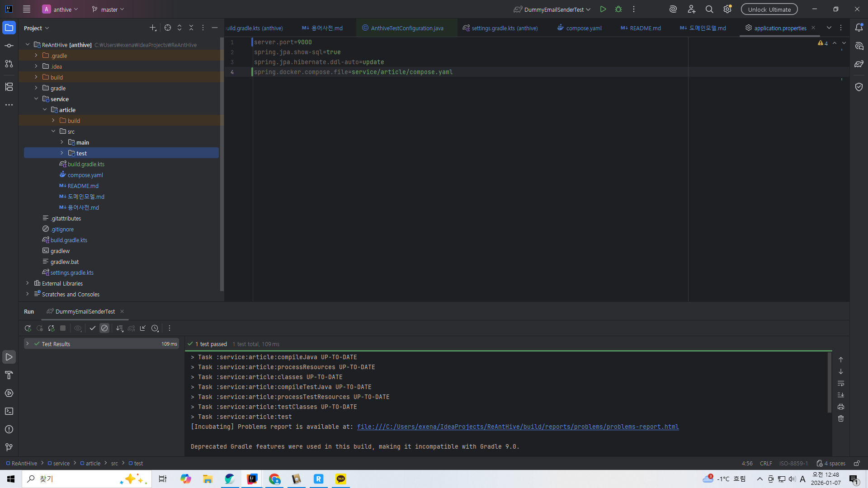Switch to the compose.yaml editor tab
This screenshot has width=868, height=488.
coord(583,28)
